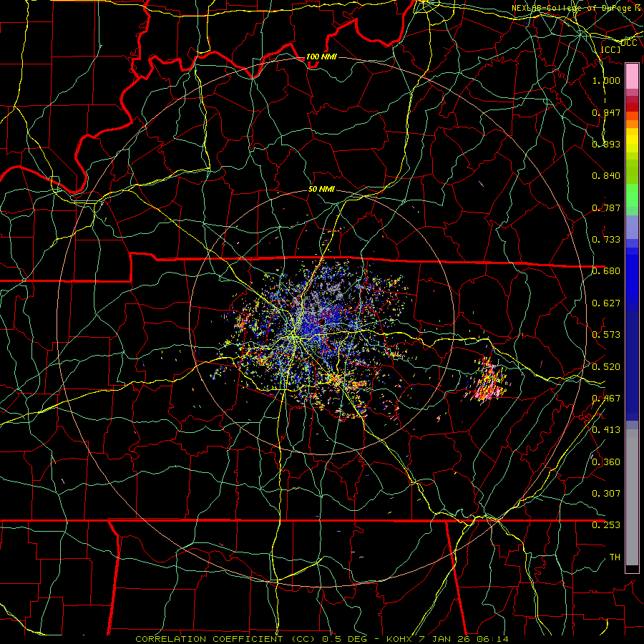Select the 0.680 legend value
This screenshot has height=644, width=644.
pos(606,271)
